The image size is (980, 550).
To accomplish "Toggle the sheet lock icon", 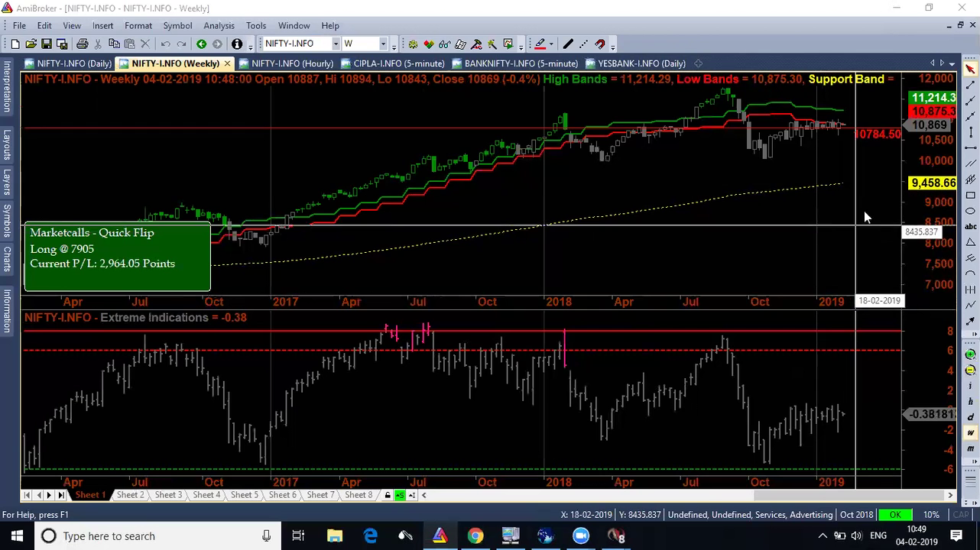I will (388, 495).
